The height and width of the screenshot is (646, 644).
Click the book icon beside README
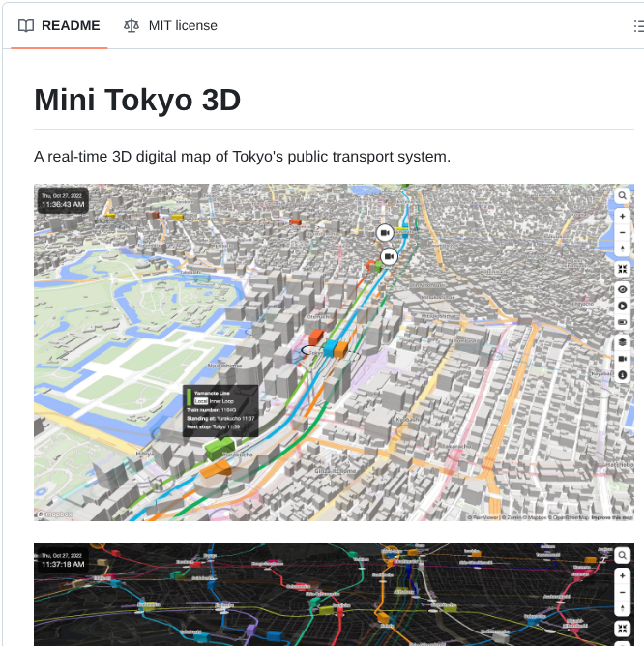tap(26, 25)
